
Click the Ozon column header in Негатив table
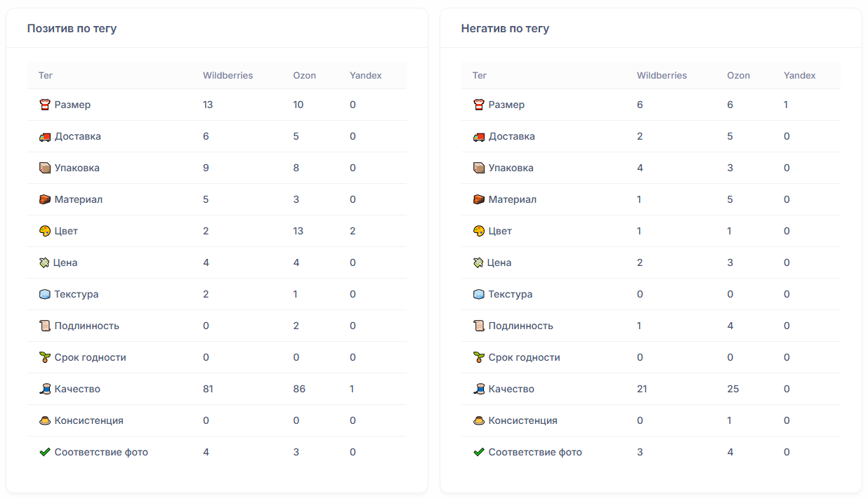[x=738, y=76]
